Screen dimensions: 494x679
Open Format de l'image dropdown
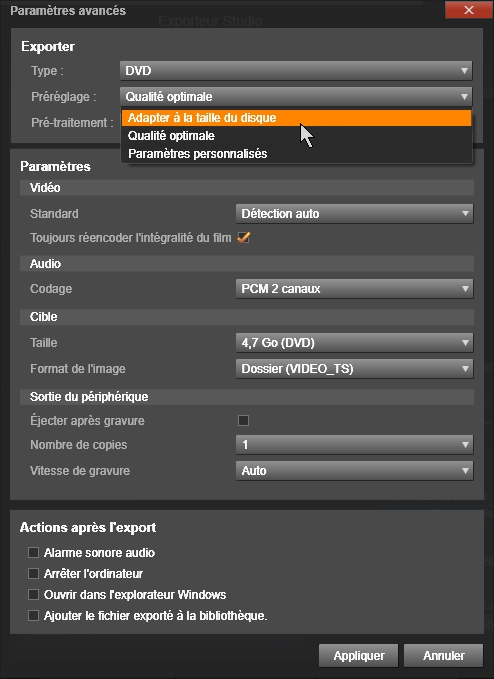(x=355, y=369)
